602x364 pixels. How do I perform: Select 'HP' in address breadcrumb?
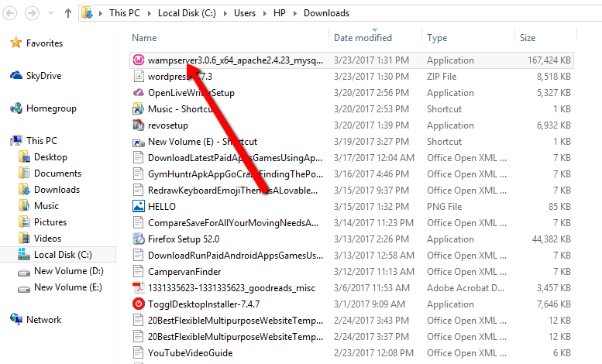(x=280, y=13)
